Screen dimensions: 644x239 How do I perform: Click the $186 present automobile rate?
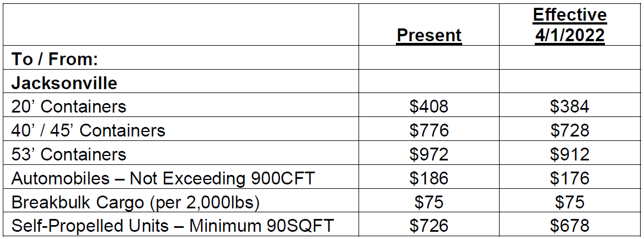[x=429, y=178]
